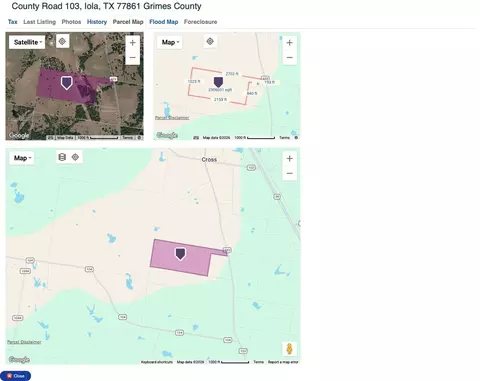Click the parcel square footage label

220,90
